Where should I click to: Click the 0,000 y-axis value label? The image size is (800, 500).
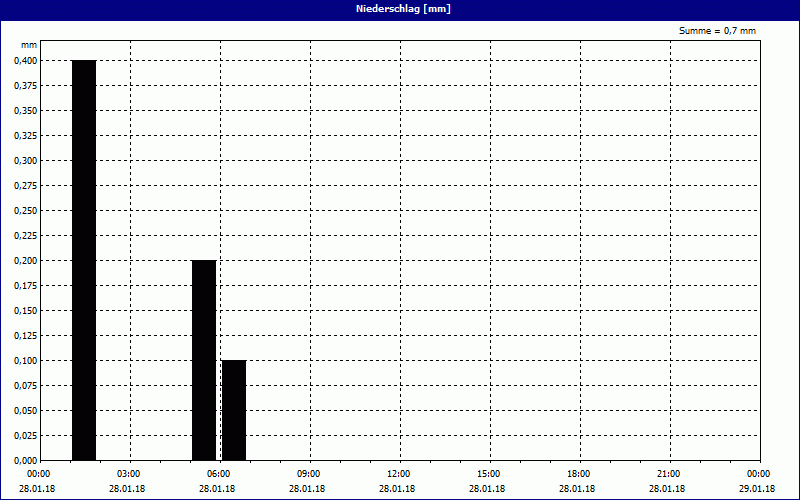pyautogui.click(x=24, y=461)
